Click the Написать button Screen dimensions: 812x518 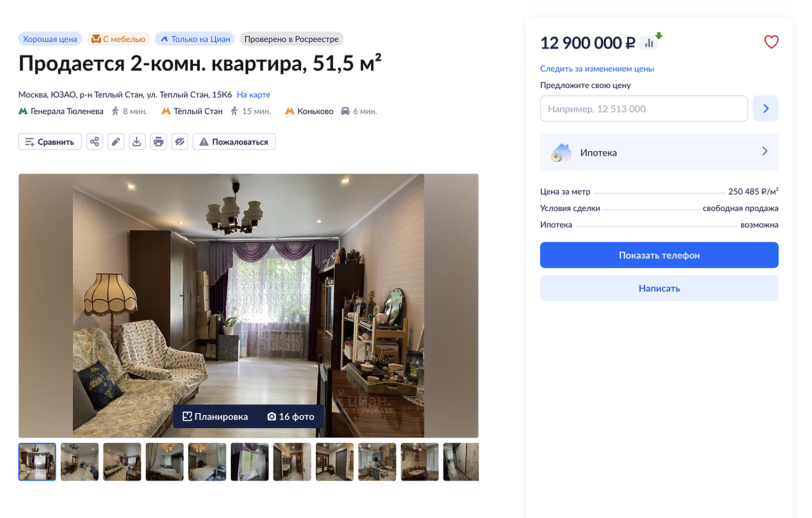tap(659, 288)
